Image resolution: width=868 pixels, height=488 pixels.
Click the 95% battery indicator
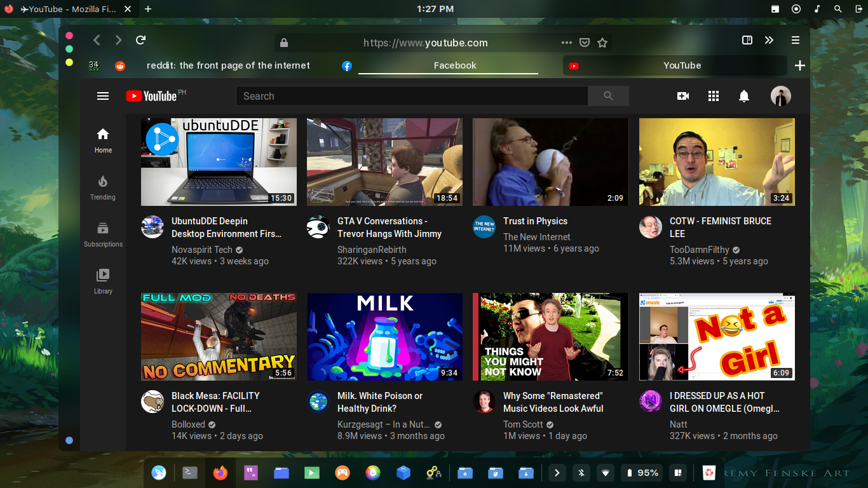tap(642, 472)
